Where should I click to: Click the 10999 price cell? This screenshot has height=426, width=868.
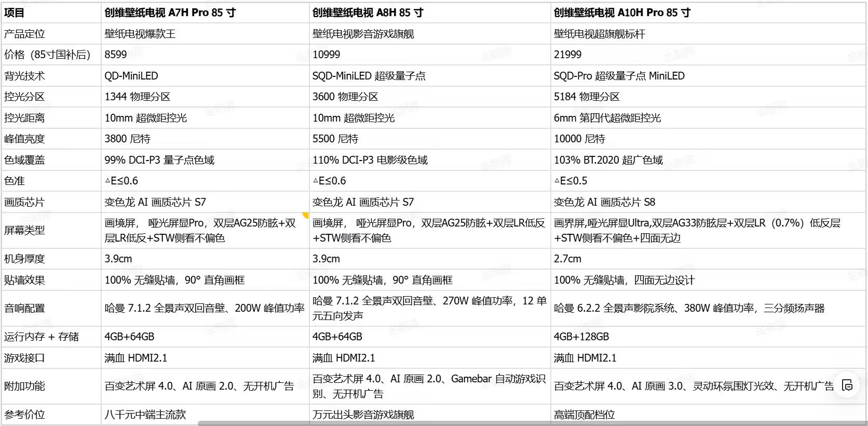pos(430,55)
